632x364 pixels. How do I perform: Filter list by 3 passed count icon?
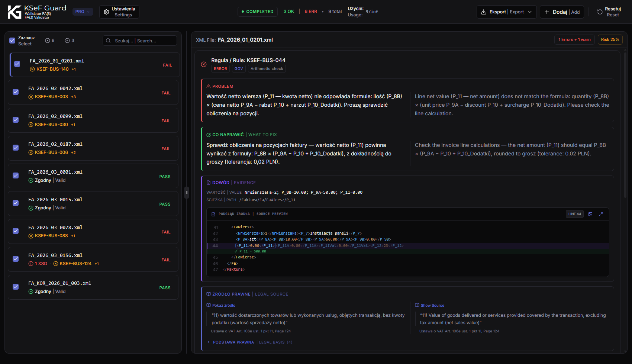coord(67,41)
